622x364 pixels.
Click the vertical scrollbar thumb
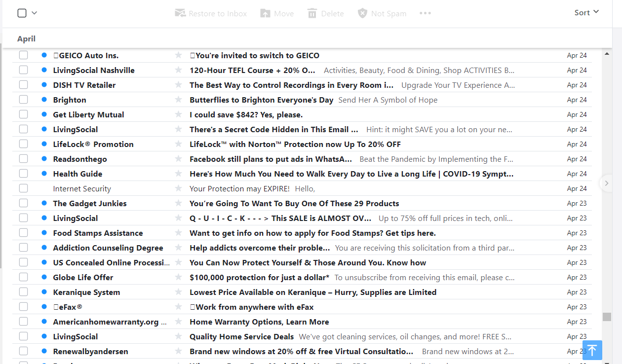(607, 317)
